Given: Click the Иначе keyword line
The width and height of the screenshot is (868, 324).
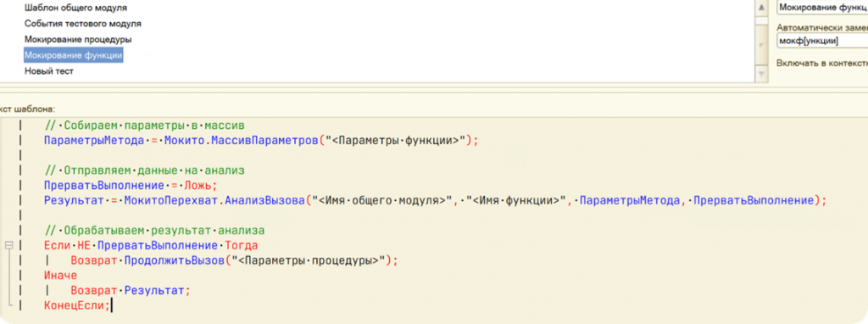Looking at the screenshot, I should (x=61, y=276).
